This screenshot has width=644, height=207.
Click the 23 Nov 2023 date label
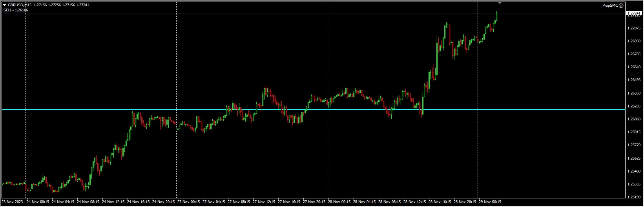click(12, 202)
